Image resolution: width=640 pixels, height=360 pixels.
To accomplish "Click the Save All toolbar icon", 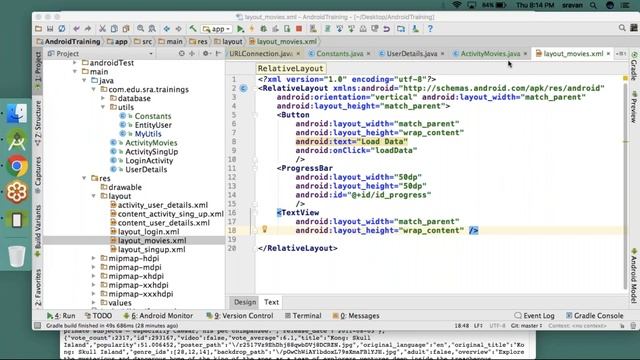I will pyautogui.click(x=50, y=29).
